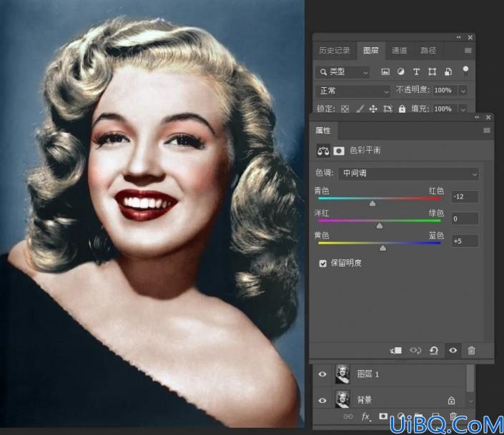Click the yellow-blue value input field
Screen dimensions: 504x435
click(465, 241)
